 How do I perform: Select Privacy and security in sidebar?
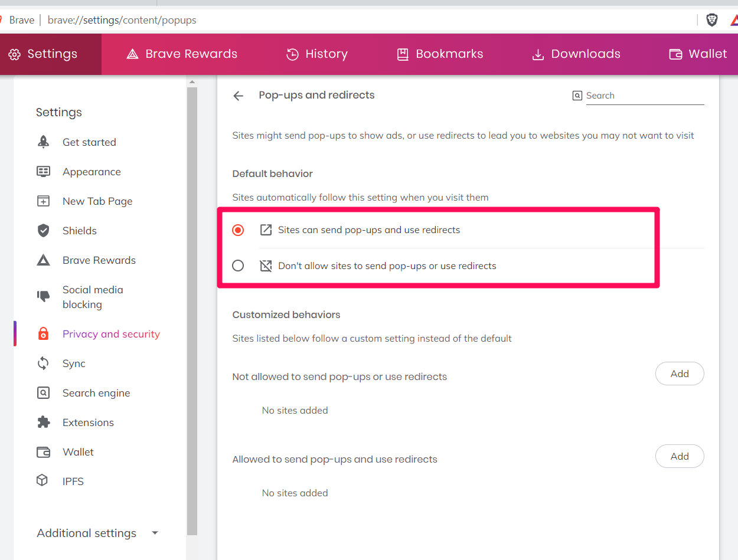111,334
